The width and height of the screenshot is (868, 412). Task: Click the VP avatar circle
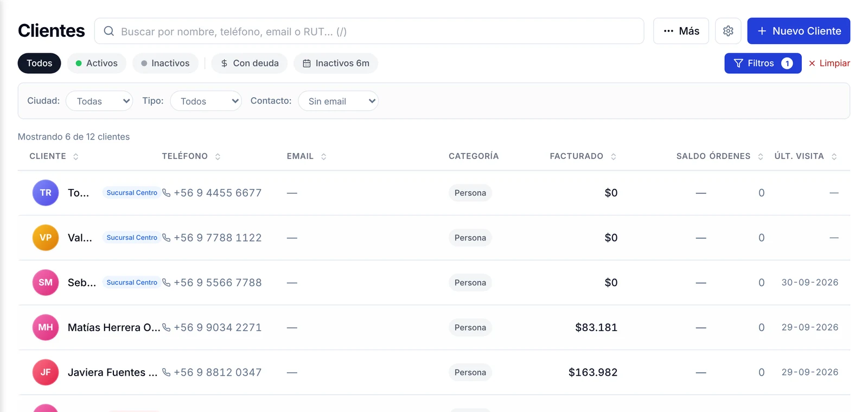46,238
